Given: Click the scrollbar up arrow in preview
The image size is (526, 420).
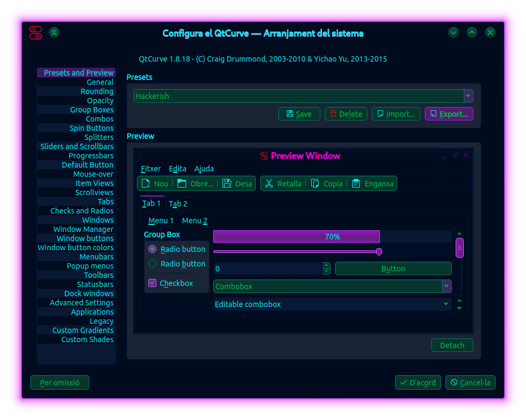Looking at the screenshot, I should [459, 234].
